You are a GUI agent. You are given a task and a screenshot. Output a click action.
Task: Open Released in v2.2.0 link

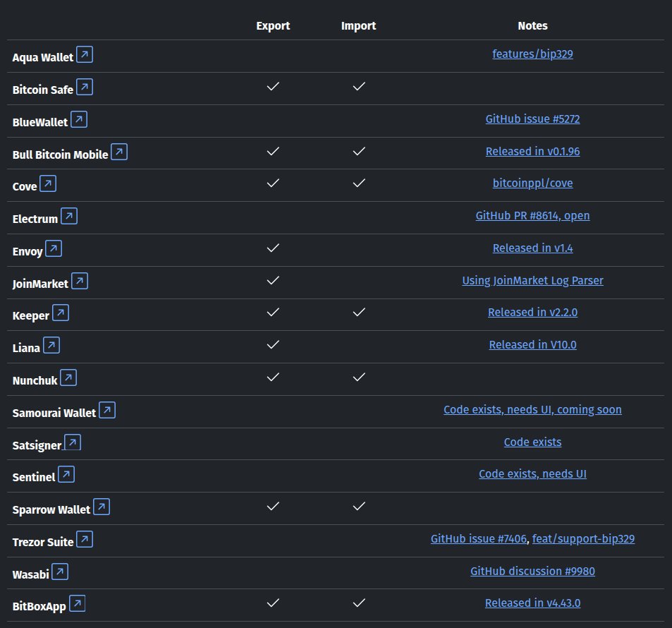[x=532, y=313]
